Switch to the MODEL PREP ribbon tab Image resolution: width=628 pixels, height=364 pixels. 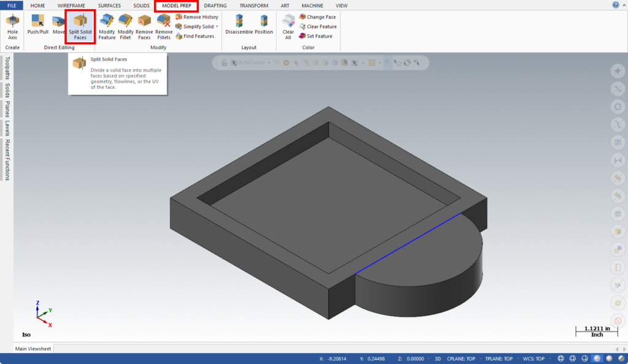tap(177, 6)
